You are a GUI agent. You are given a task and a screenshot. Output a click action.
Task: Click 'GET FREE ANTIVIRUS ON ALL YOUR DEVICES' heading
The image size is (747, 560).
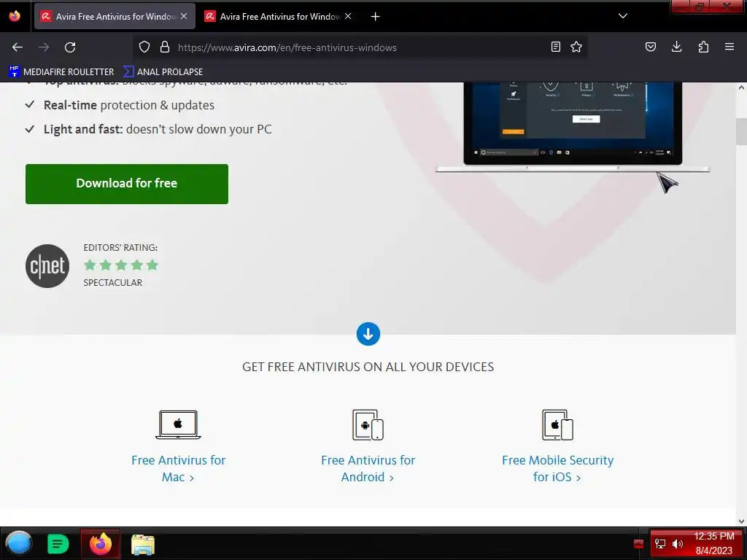click(x=368, y=367)
